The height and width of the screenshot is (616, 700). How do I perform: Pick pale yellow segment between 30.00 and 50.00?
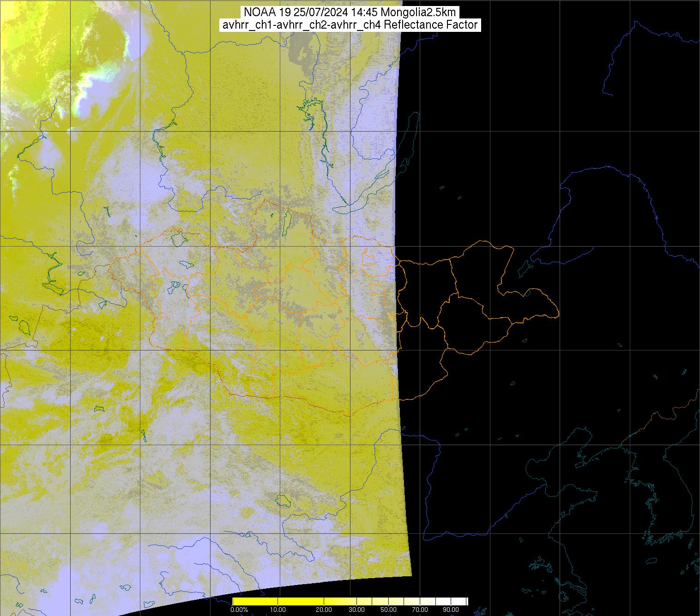(373, 601)
